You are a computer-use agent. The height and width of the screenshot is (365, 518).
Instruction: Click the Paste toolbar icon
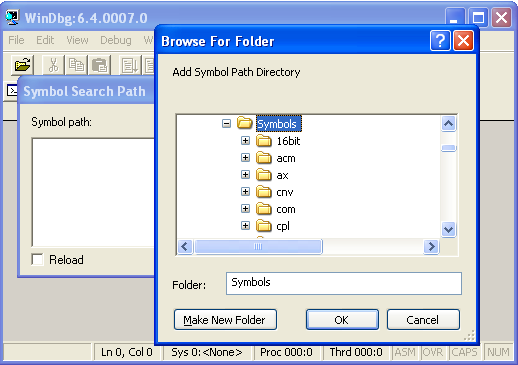tap(99, 65)
